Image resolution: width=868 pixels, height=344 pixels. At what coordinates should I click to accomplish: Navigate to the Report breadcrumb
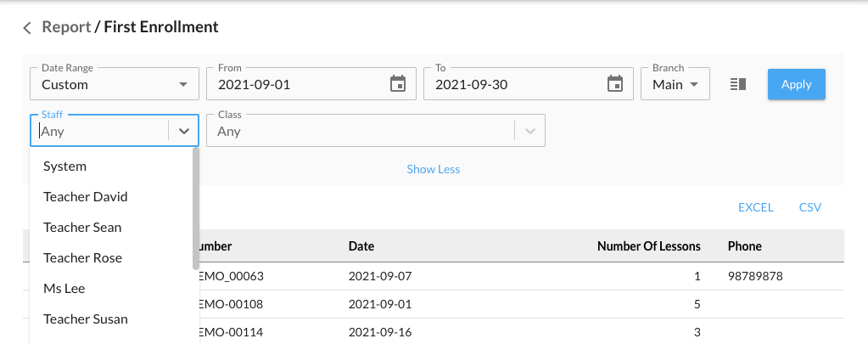tap(66, 27)
